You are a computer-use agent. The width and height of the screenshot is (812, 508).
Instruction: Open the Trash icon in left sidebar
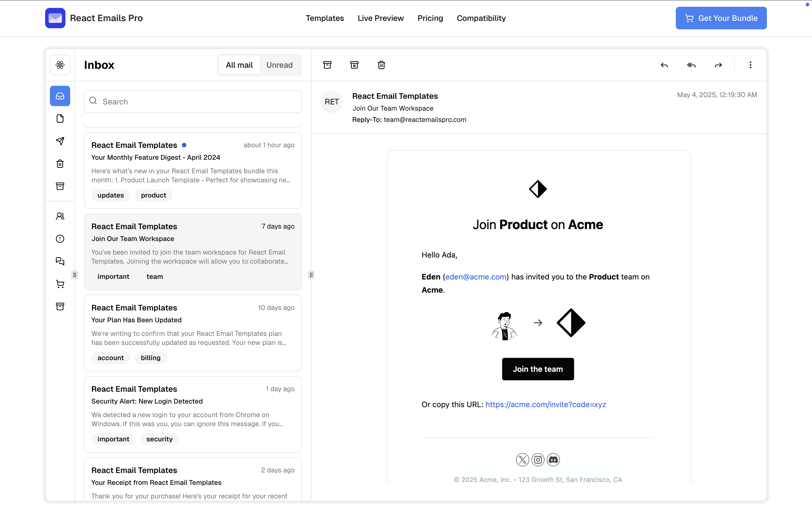(60, 164)
